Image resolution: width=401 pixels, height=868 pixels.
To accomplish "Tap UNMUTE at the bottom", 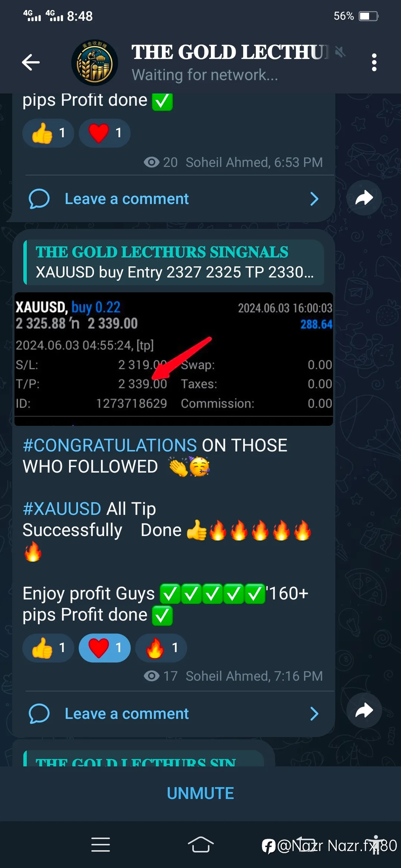I will 200,793.
